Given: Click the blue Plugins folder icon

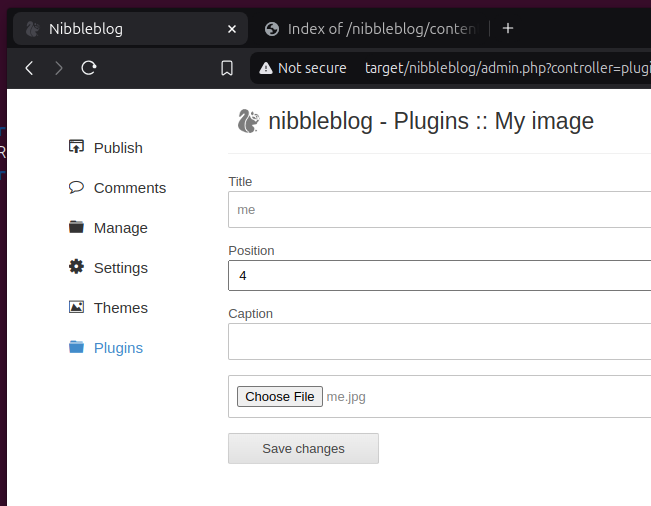Looking at the screenshot, I should 76,347.
